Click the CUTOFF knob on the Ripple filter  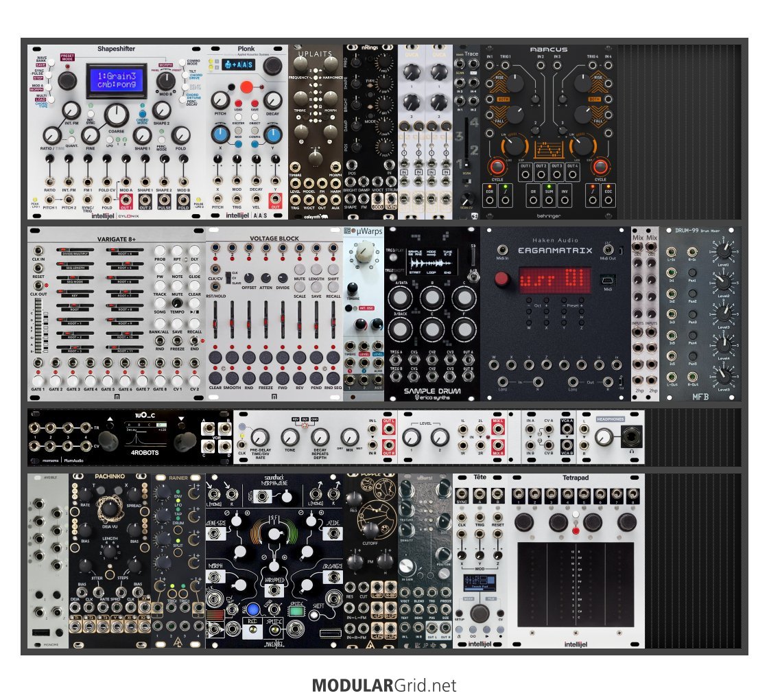(370, 530)
